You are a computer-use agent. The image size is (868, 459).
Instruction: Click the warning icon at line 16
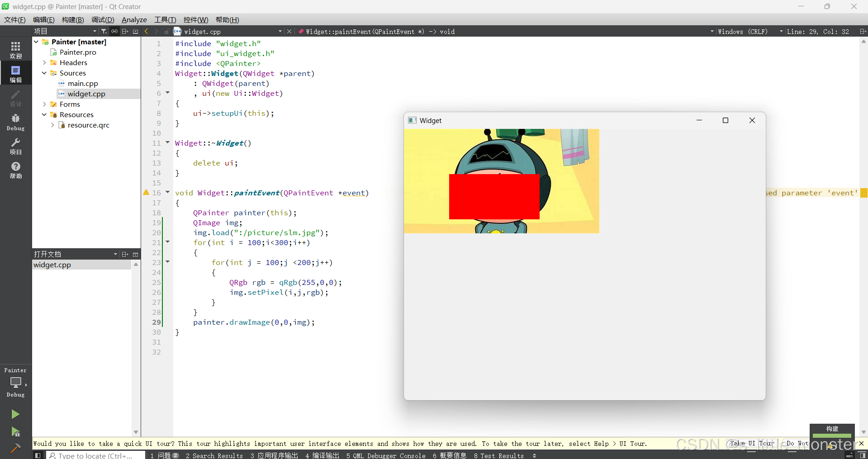tap(146, 193)
